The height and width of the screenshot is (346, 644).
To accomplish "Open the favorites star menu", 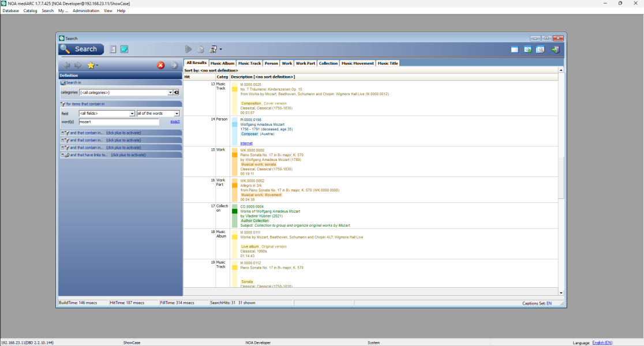I will (92, 65).
